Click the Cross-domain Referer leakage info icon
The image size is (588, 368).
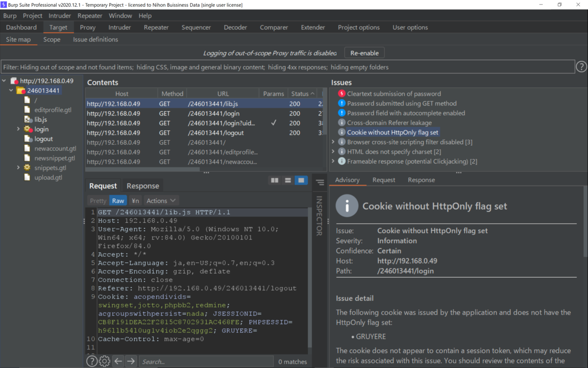(x=342, y=123)
